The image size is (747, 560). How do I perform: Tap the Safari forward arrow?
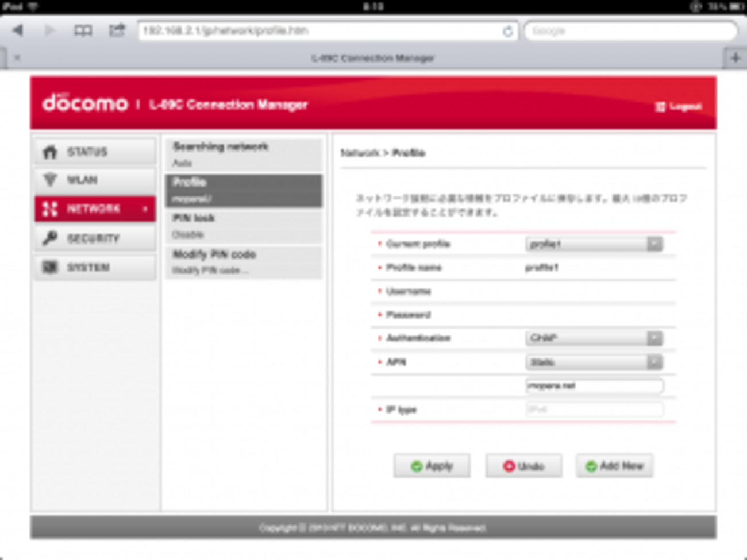point(50,30)
